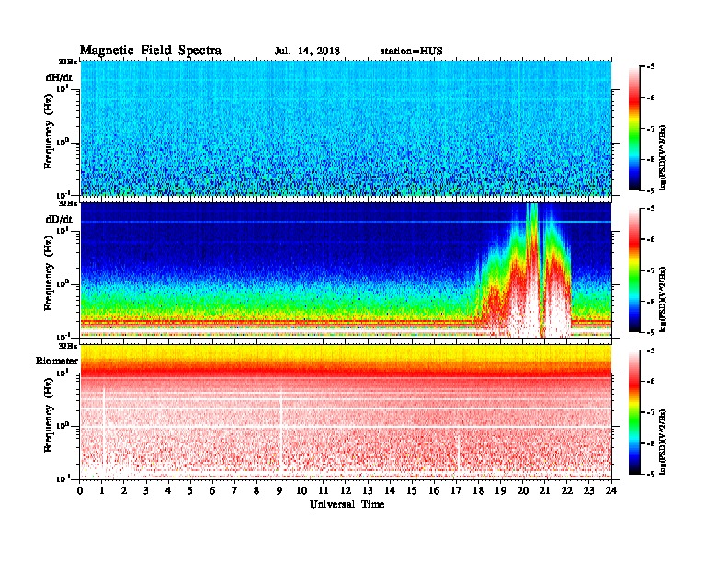Click the log(PSD) label beside the Riometer color scale
The height and width of the screenshot is (563, 728).
point(663,442)
